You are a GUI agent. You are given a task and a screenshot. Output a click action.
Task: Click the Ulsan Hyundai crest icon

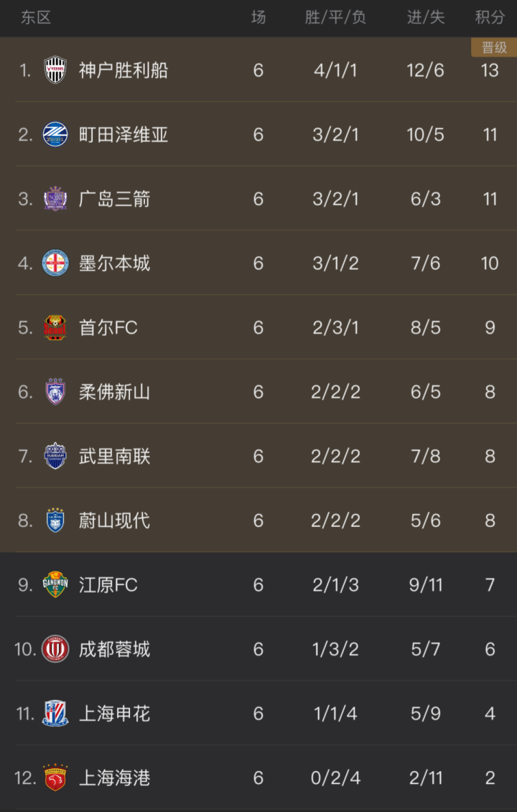pyautogui.click(x=55, y=521)
